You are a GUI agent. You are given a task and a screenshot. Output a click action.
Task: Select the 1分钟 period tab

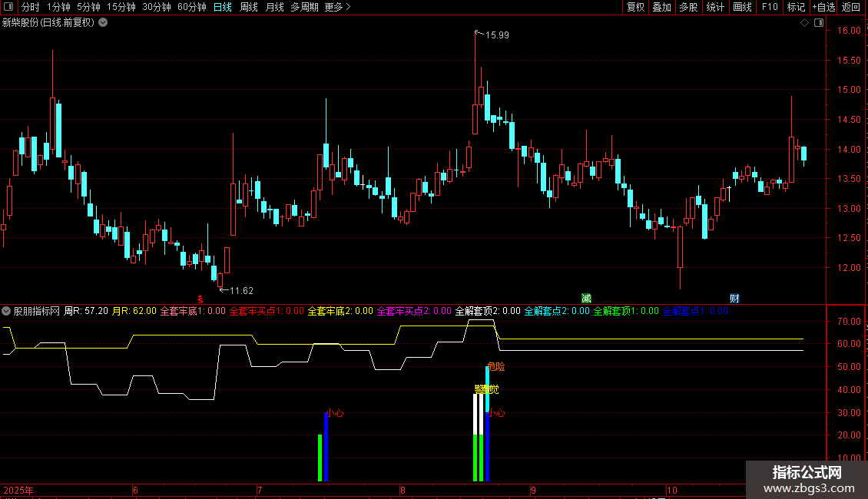click(x=58, y=7)
